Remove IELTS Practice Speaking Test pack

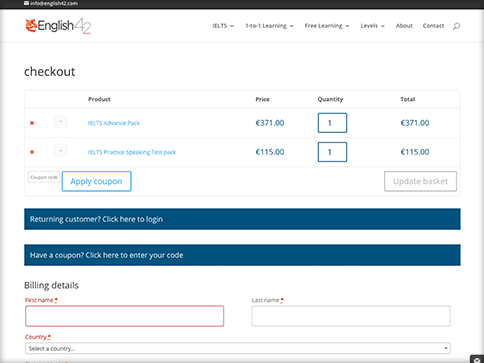tap(32, 152)
